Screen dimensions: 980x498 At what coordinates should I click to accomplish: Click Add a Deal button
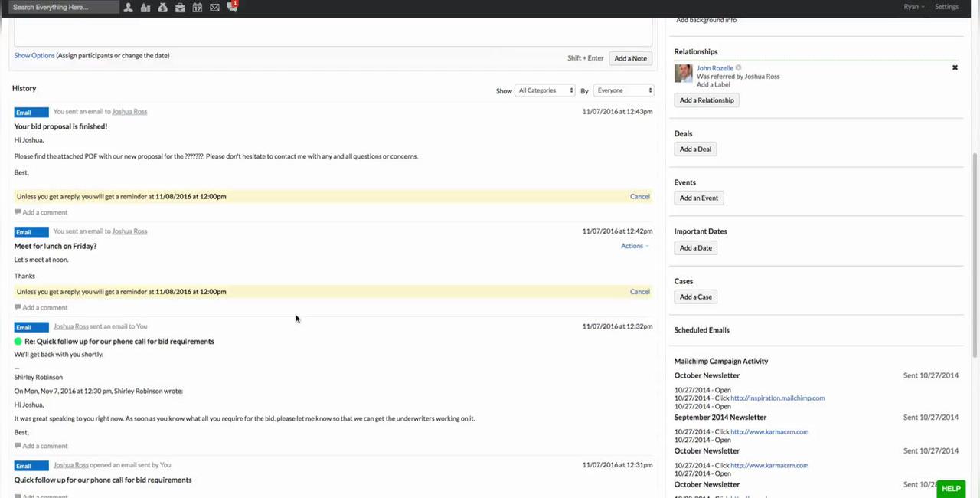[x=695, y=149]
